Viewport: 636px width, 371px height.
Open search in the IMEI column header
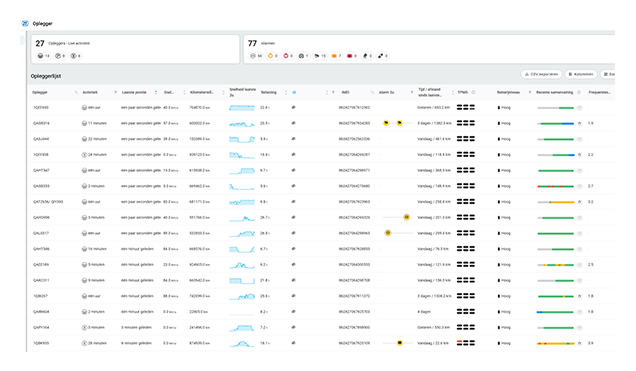pos(372,92)
